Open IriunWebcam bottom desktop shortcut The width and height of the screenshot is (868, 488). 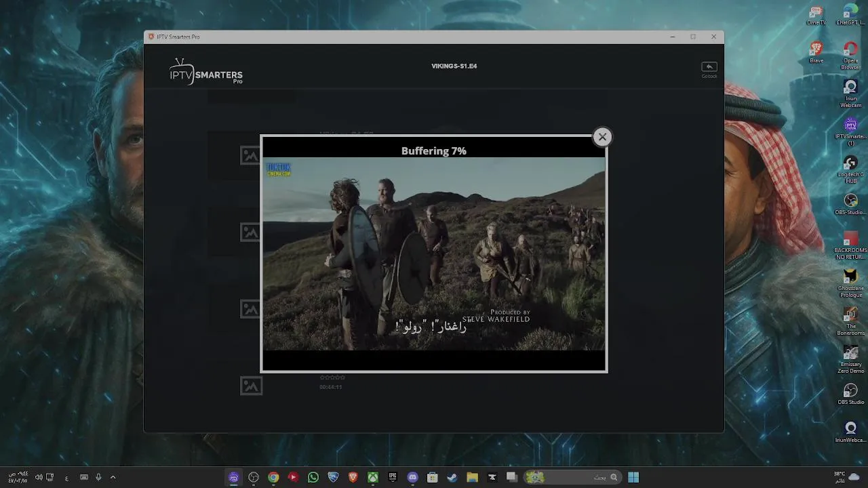point(850,432)
